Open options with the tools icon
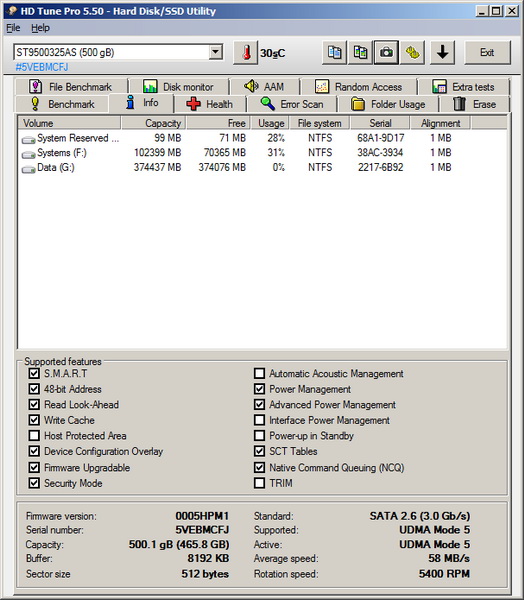Viewport: 524px width, 600px height. [412, 52]
